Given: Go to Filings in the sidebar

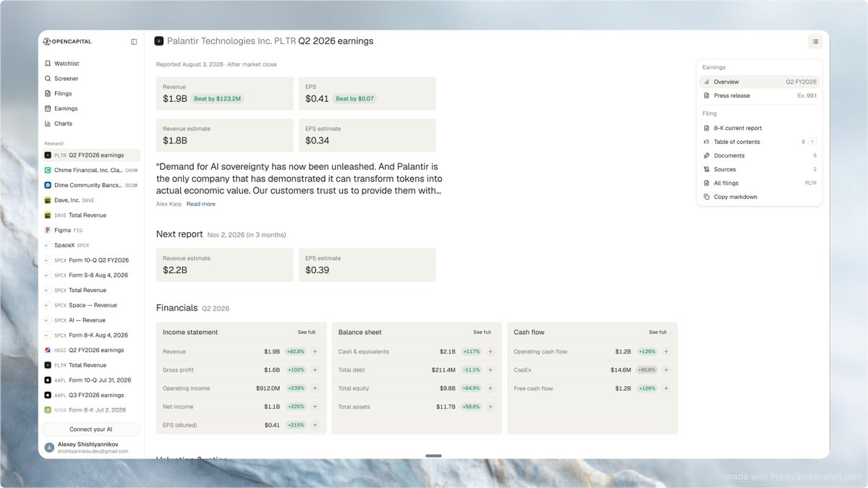Looking at the screenshot, I should click(90, 93).
